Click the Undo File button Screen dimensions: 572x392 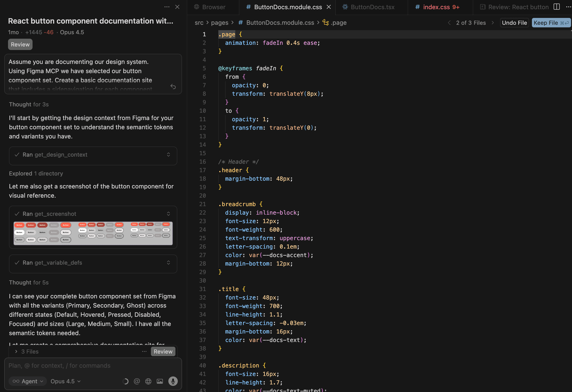(514, 23)
